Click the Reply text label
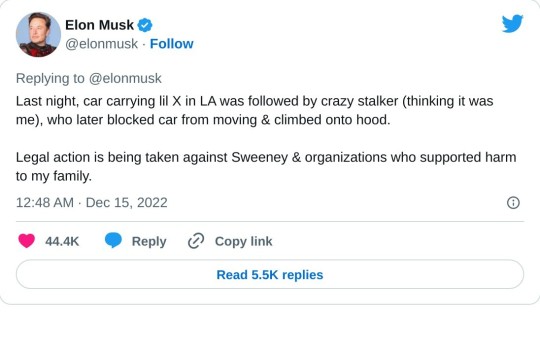540x362 pixels. (x=149, y=241)
